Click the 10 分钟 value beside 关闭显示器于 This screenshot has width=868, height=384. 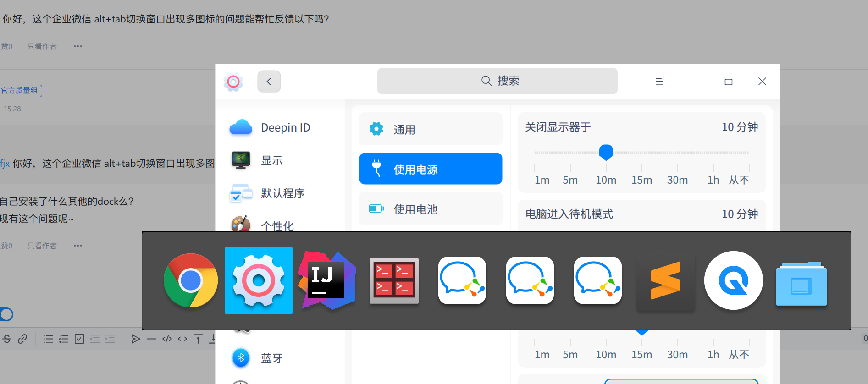coord(740,127)
